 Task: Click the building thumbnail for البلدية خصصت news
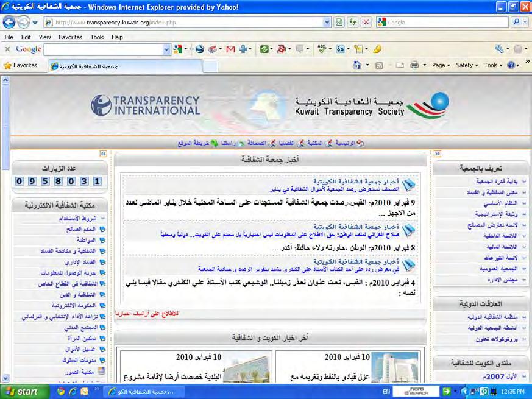point(247,367)
